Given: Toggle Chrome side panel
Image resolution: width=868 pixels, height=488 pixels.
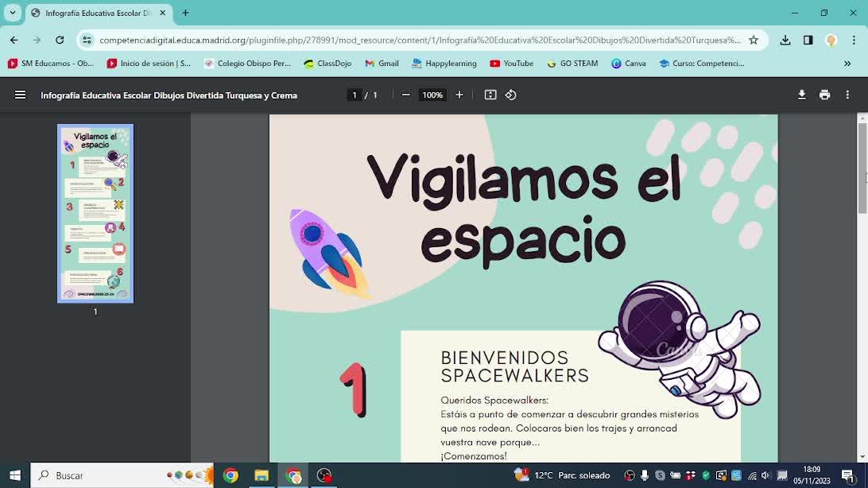Looking at the screenshot, I should tap(808, 40).
